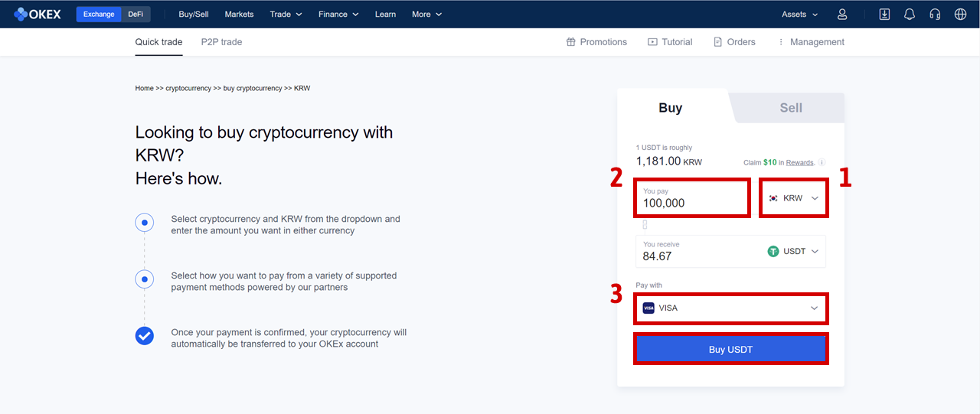Open the Tutorial link
The height and width of the screenshot is (414, 980).
pyautogui.click(x=670, y=42)
